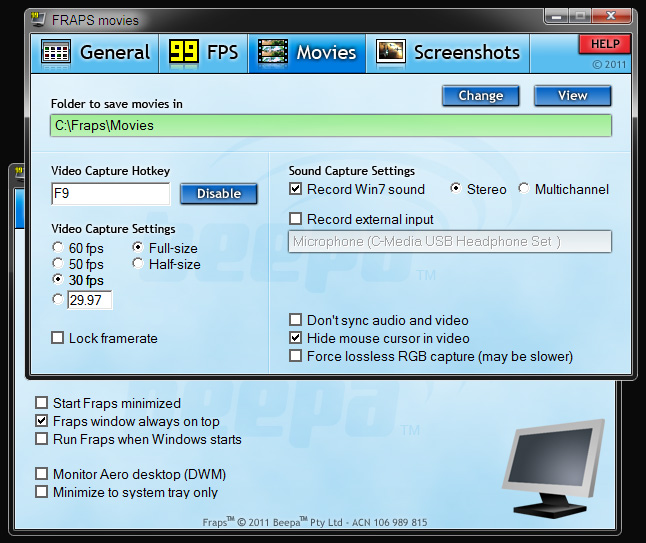This screenshot has width=646, height=543.
Task: Choose Full-size video capture
Action: click(x=138, y=248)
